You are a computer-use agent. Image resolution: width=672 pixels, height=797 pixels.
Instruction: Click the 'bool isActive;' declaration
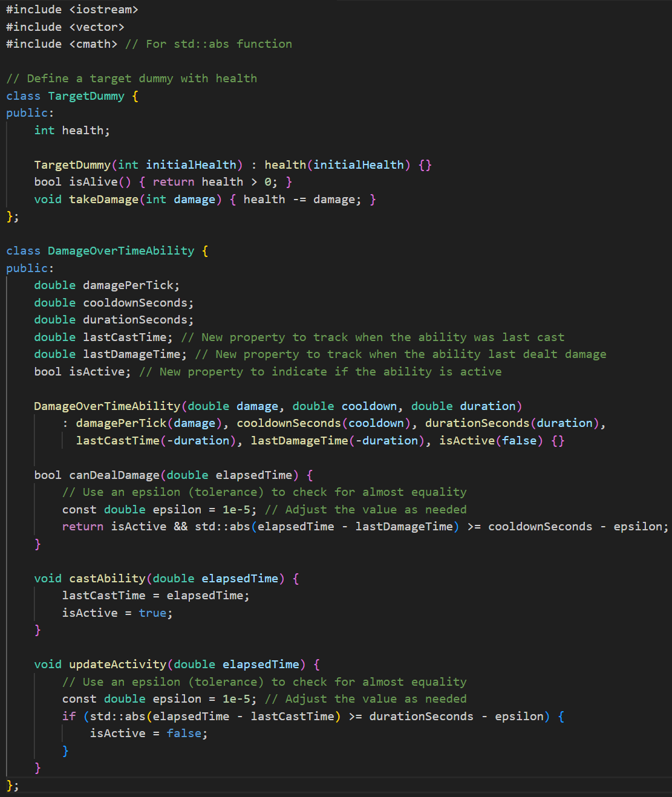pos(82,372)
